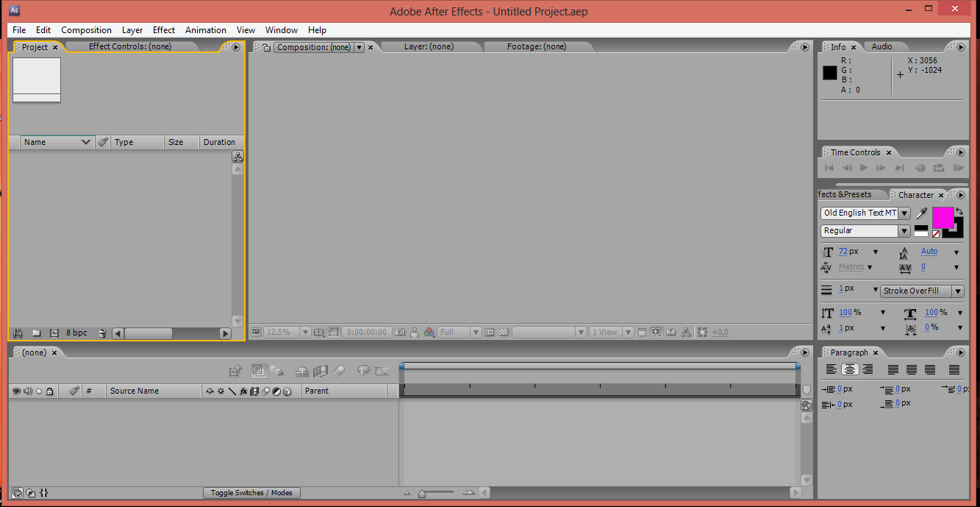Open the Project panel options menu arrow
This screenshot has height=507, width=980.
pos(236,47)
